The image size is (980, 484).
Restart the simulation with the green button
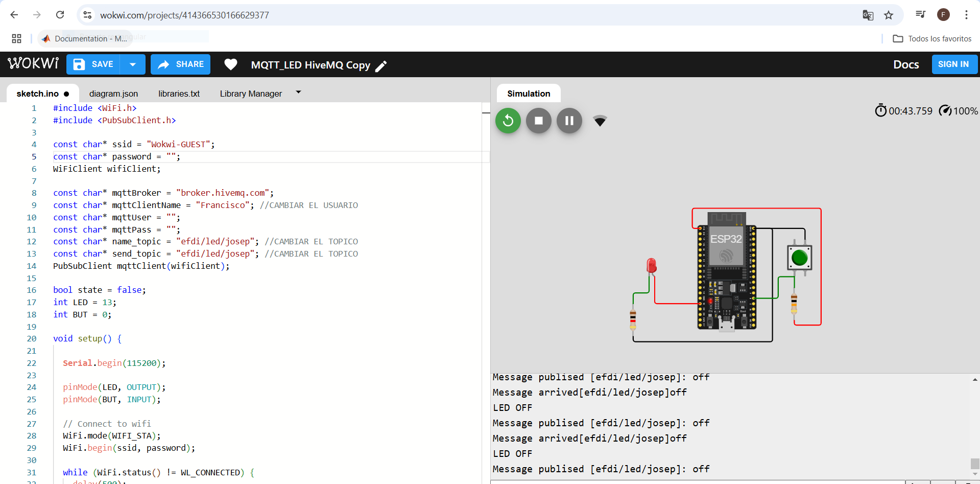508,121
